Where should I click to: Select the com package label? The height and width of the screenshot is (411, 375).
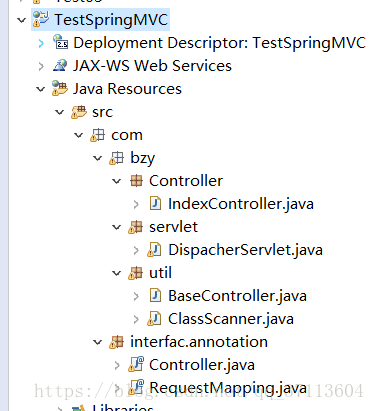(127, 135)
